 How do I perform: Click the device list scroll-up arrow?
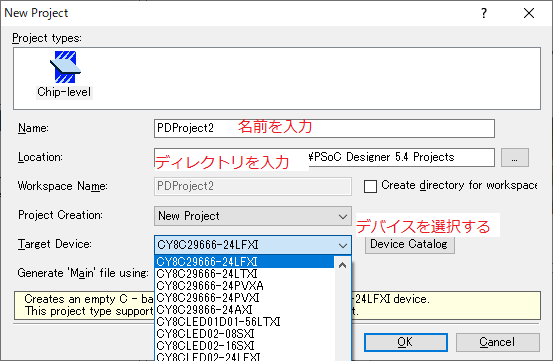click(342, 265)
